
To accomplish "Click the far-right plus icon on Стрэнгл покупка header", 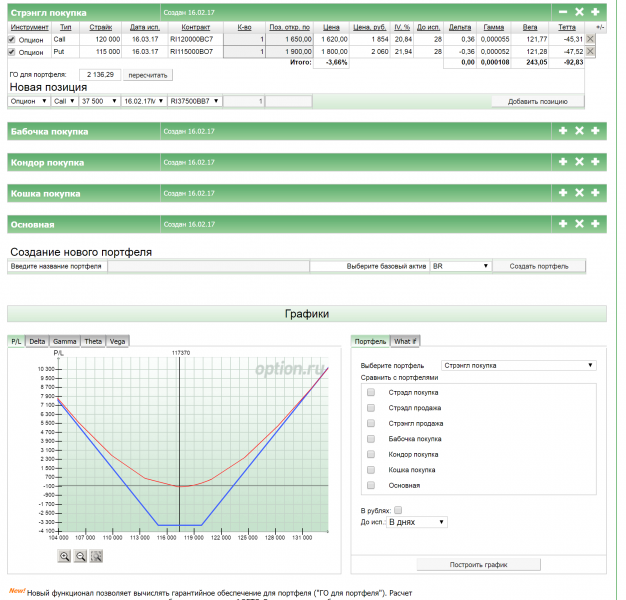I will tap(595, 12).
